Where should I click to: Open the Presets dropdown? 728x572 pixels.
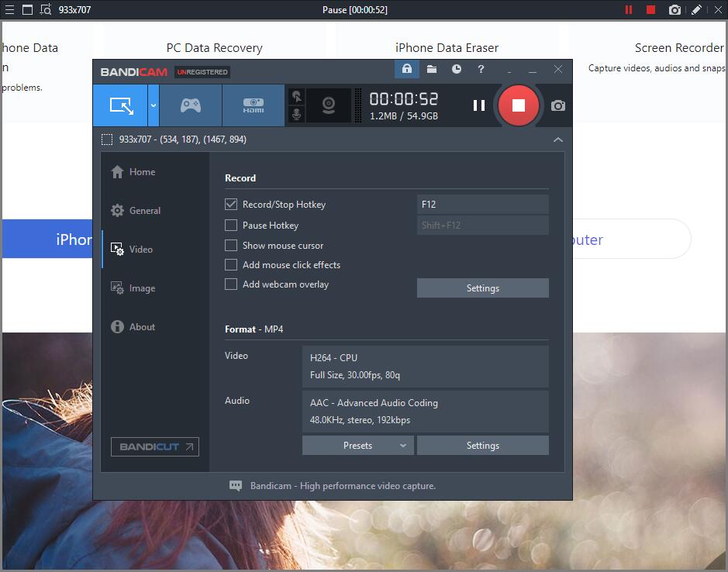[357, 445]
